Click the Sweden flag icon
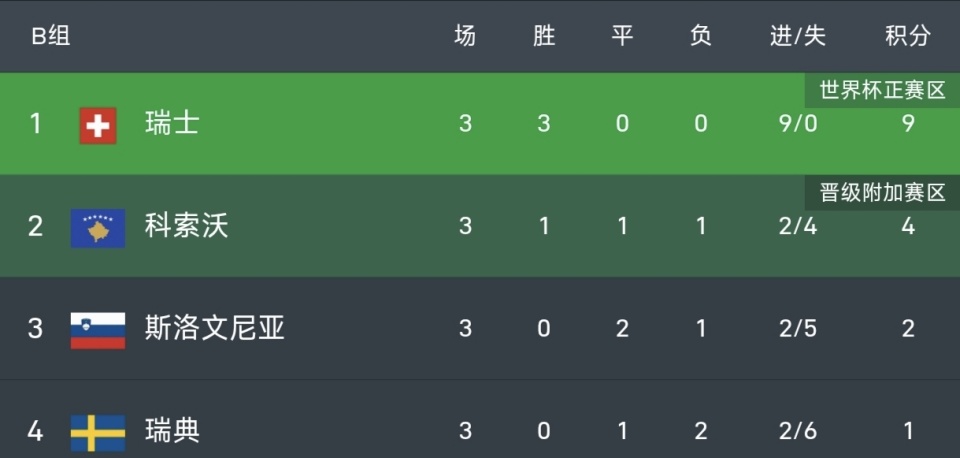This screenshot has width=960, height=458. click(x=98, y=432)
